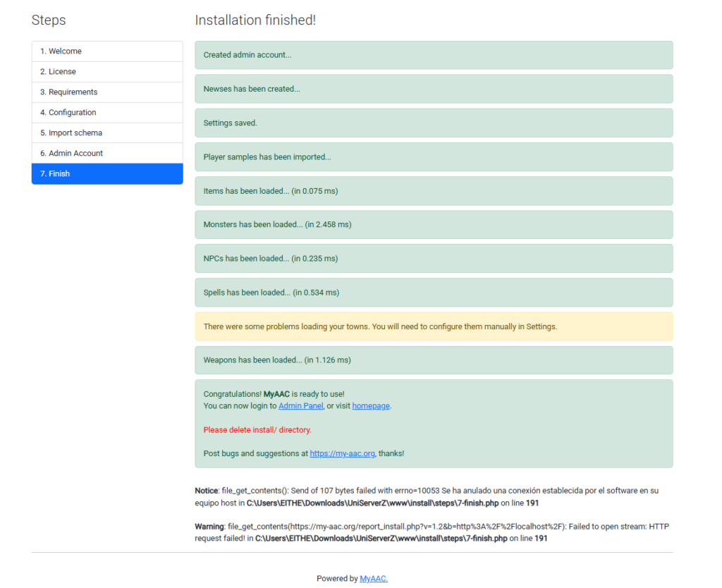Open the Requirements step

[x=107, y=92]
